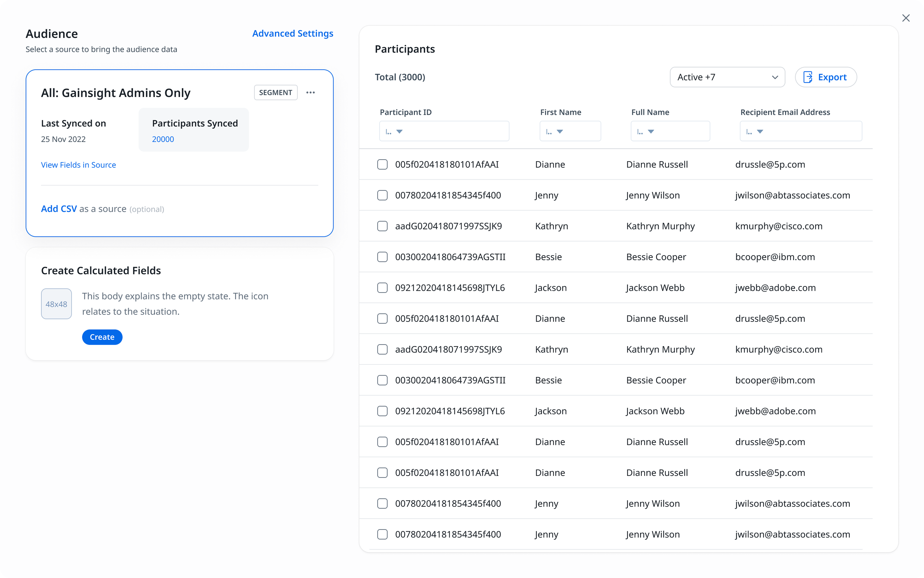Click the first 09212020418145698JTYL6 participant ID
Screen dimensions: 924x578
click(450, 288)
